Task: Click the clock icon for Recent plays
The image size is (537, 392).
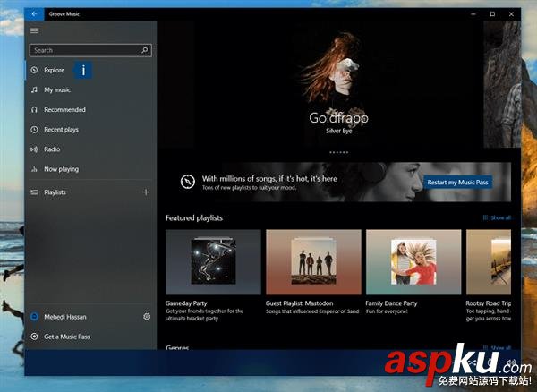Action: tap(34, 130)
